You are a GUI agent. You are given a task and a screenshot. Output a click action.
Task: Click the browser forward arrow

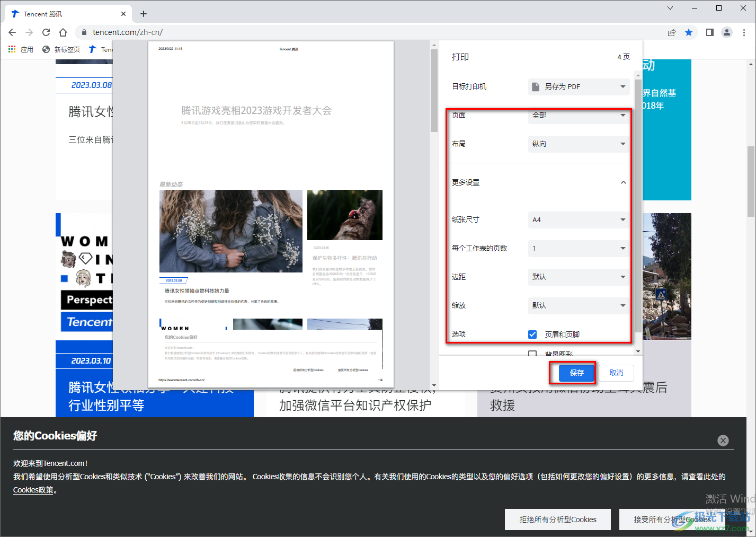point(29,32)
